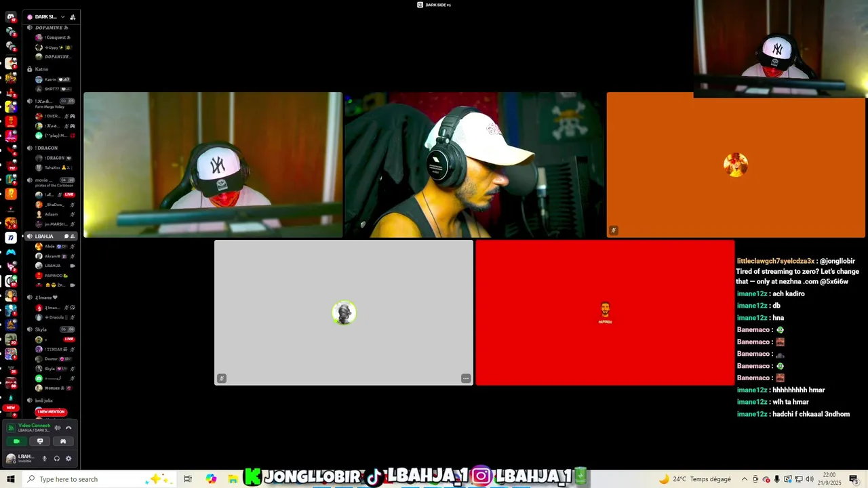Click the LIVE badge in movie channel

pos(69,195)
